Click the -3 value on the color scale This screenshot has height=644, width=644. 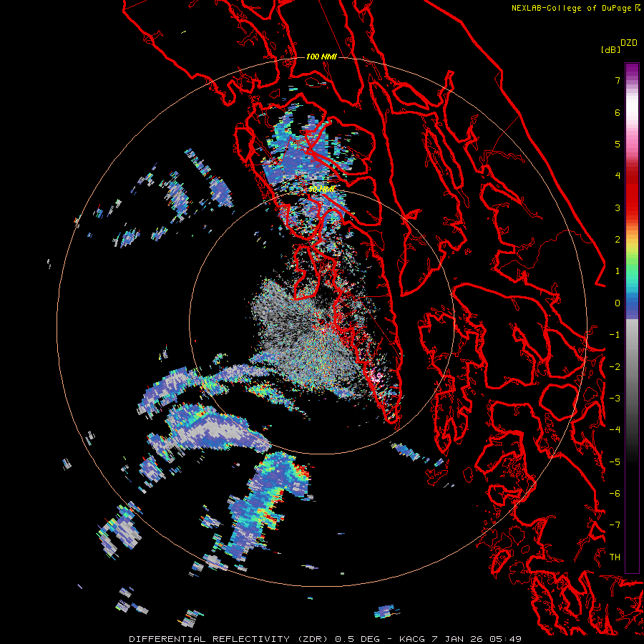615,399
